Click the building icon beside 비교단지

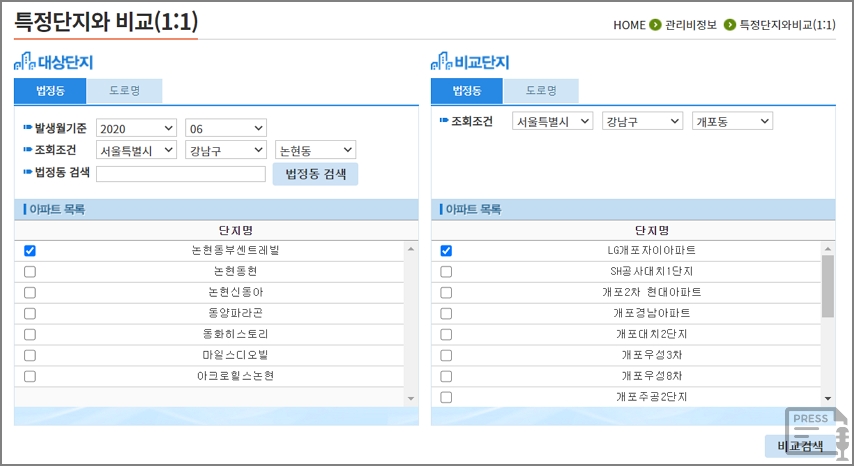(x=441, y=62)
